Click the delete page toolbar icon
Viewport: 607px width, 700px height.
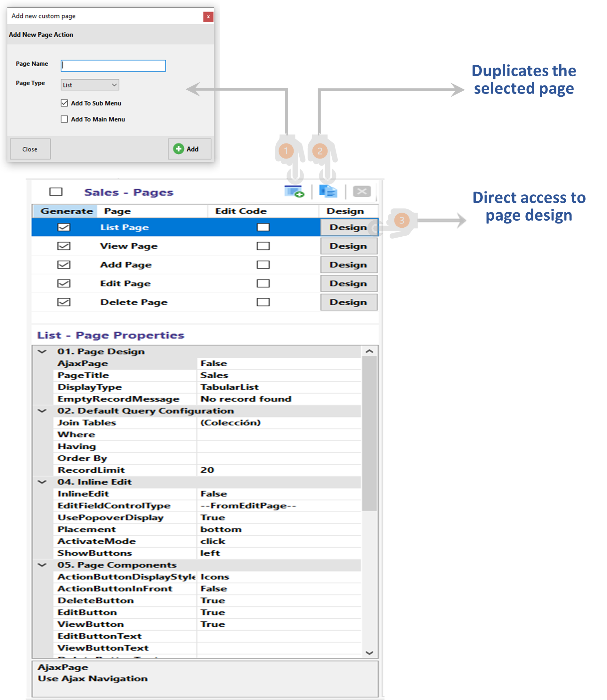point(362,191)
